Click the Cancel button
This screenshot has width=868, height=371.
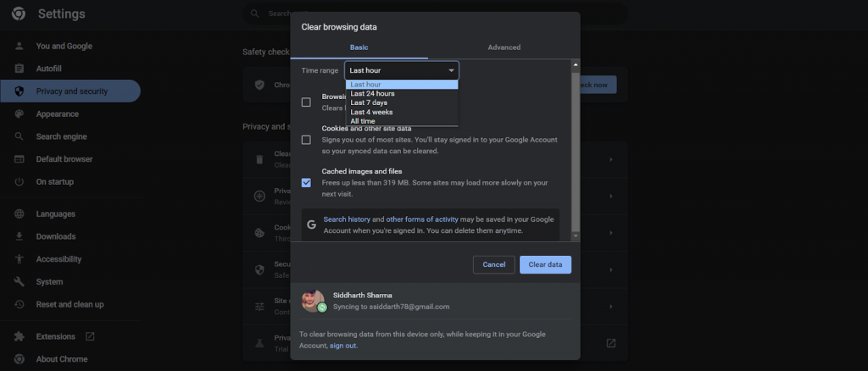click(x=493, y=265)
